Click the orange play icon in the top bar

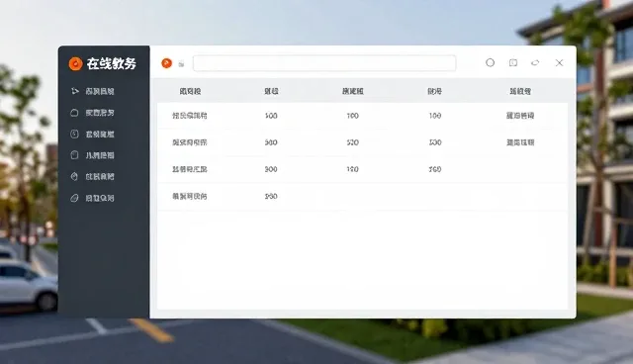[167, 63]
